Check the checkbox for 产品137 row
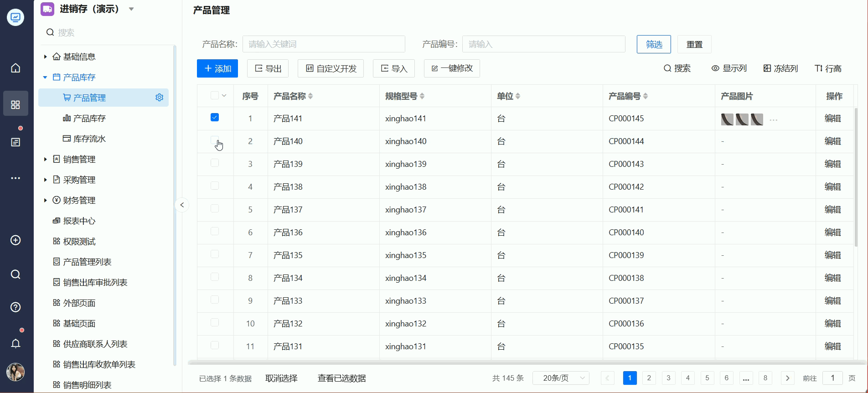868x393 pixels. coord(215,208)
